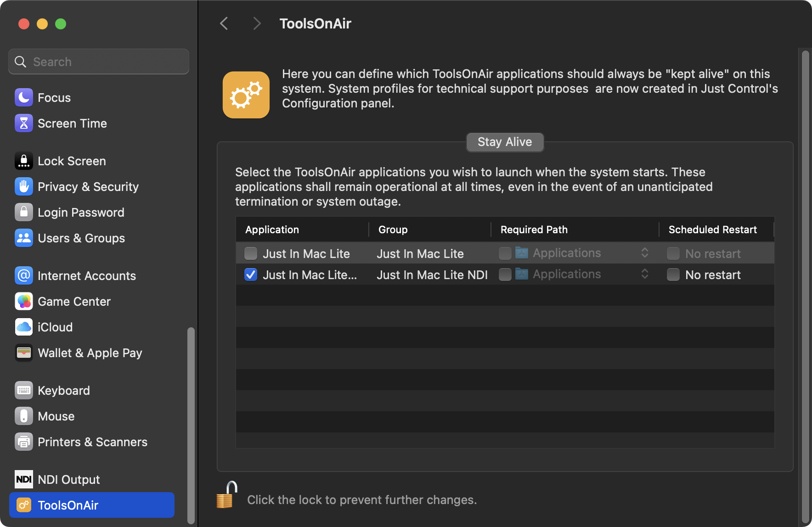Image resolution: width=812 pixels, height=527 pixels.
Task: Click the Wallet & Apple Pay icon
Action: click(24, 353)
